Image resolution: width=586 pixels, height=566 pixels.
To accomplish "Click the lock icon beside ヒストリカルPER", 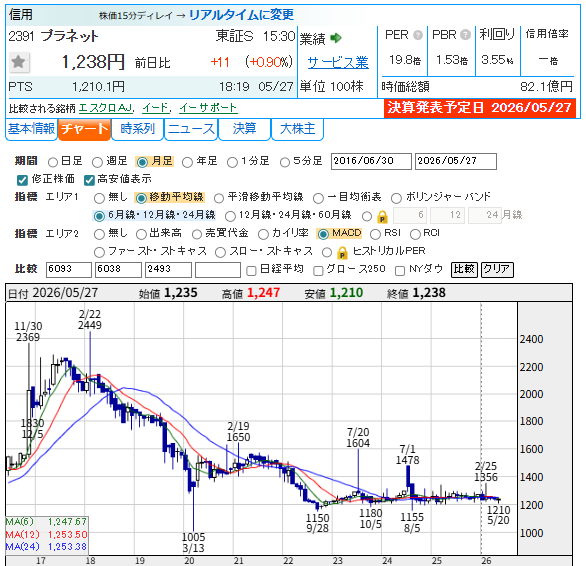I will 342,252.
